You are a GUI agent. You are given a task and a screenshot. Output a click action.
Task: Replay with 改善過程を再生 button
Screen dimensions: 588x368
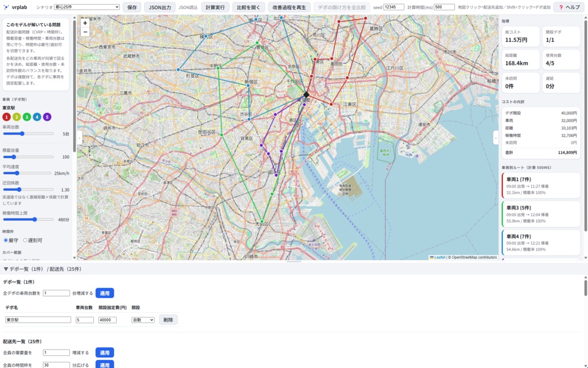289,7
